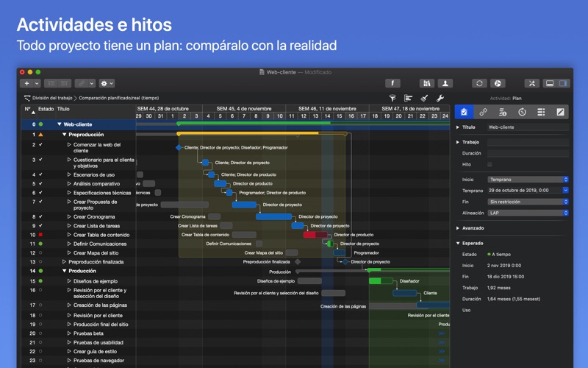Click green status dot of Definir Comunicaciones row
Viewport: 588px width, 368px height.
[40, 244]
